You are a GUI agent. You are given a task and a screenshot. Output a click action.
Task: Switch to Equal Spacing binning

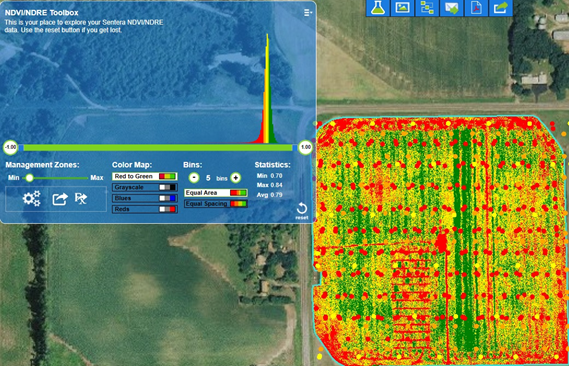[x=216, y=203]
